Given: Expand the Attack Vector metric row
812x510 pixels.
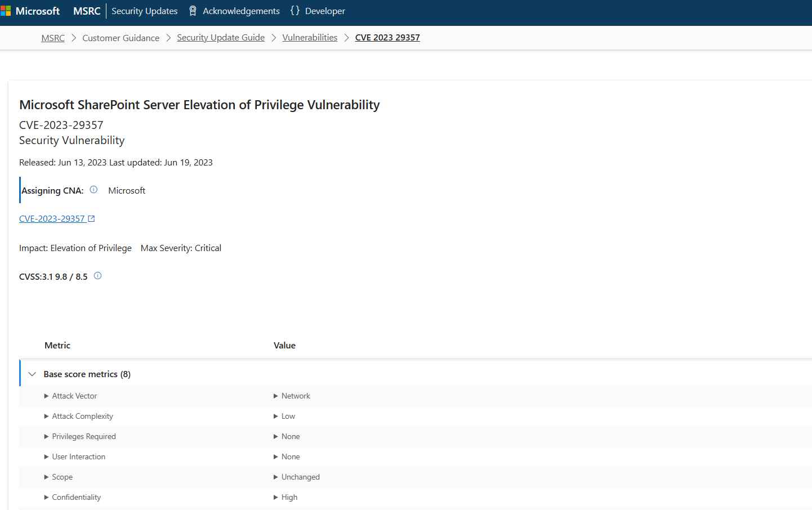Looking at the screenshot, I should 70,396.
